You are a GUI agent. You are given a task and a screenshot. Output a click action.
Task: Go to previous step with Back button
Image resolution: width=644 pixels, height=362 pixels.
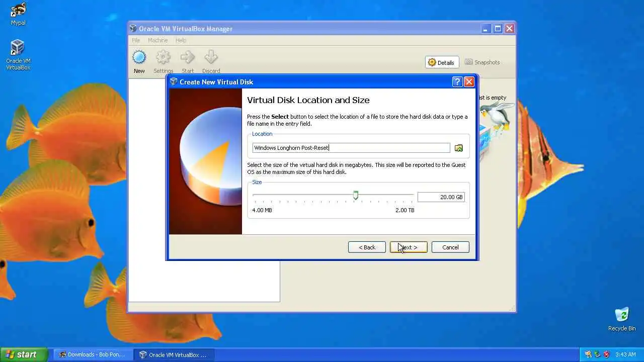click(367, 247)
